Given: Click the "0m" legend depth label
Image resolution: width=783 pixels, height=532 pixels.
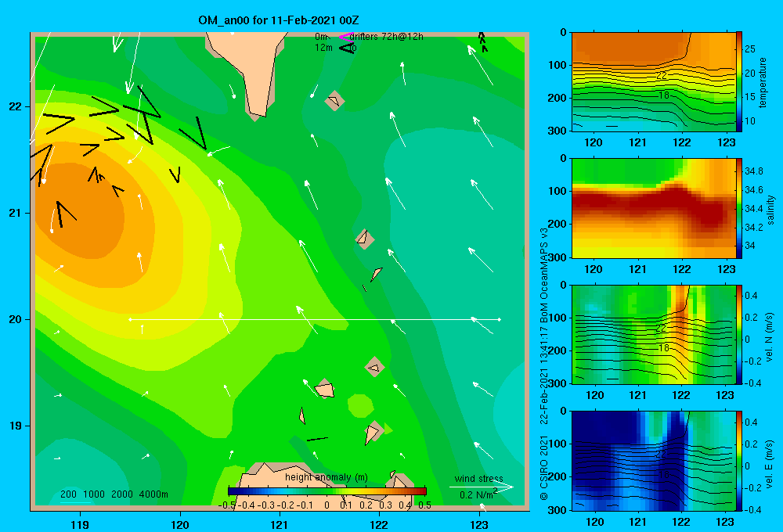Looking at the screenshot, I should coord(321,37).
